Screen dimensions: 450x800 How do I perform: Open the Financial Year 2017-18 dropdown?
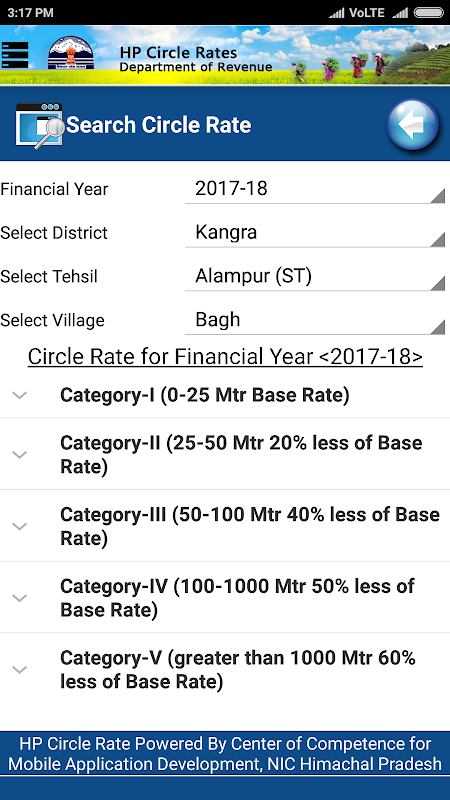click(x=315, y=189)
